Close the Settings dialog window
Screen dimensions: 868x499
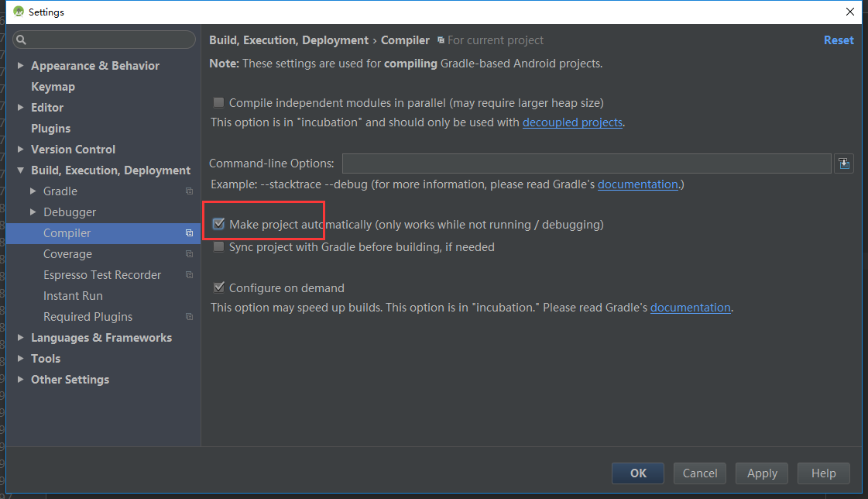pos(850,12)
